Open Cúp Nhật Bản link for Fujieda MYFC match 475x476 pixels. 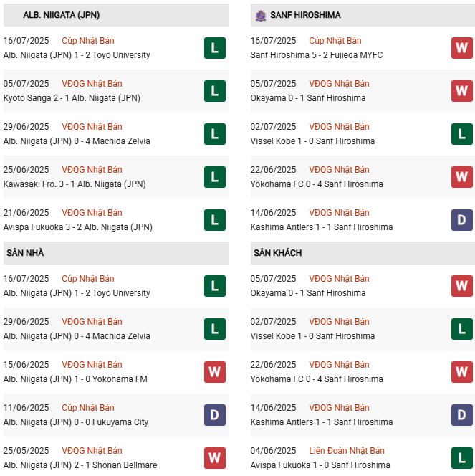click(335, 41)
